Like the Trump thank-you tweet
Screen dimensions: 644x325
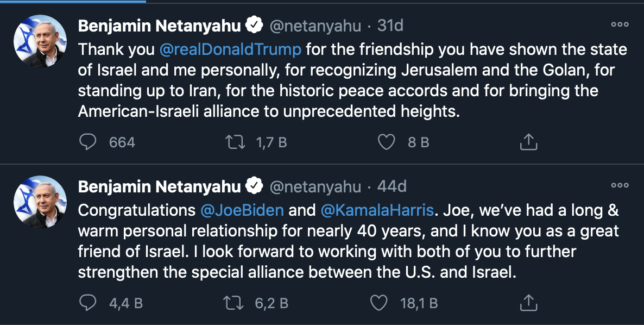pos(386,142)
